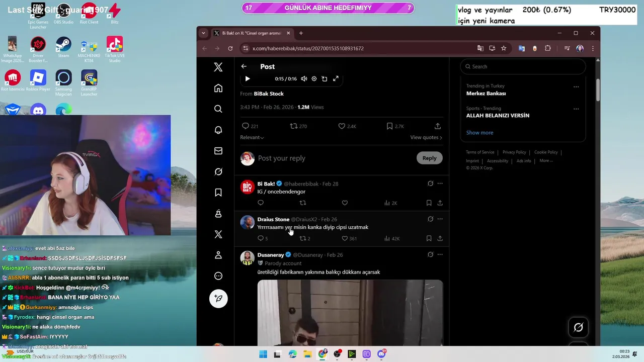Like the main post with 2.4K likes
The height and width of the screenshot is (362, 644).
tap(347, 126)
